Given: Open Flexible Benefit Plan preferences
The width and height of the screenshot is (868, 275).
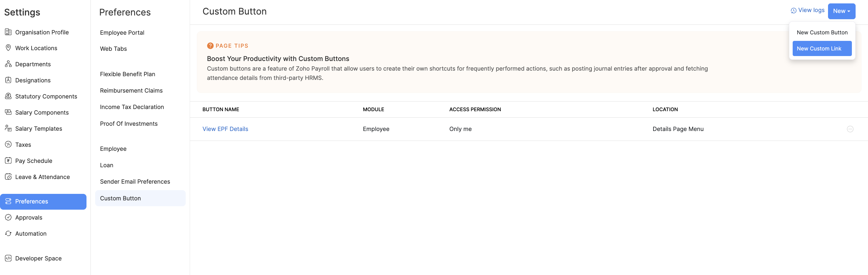Looking at the screenshot, I should 127,74.
